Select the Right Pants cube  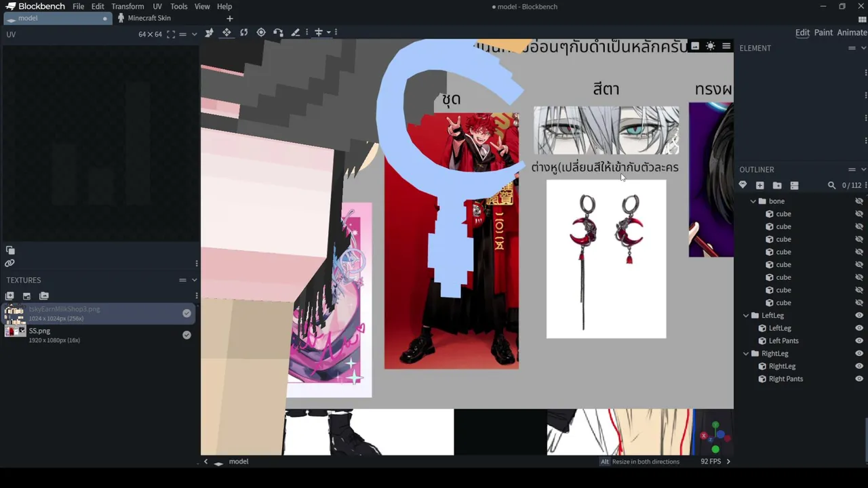coord(786,379)
